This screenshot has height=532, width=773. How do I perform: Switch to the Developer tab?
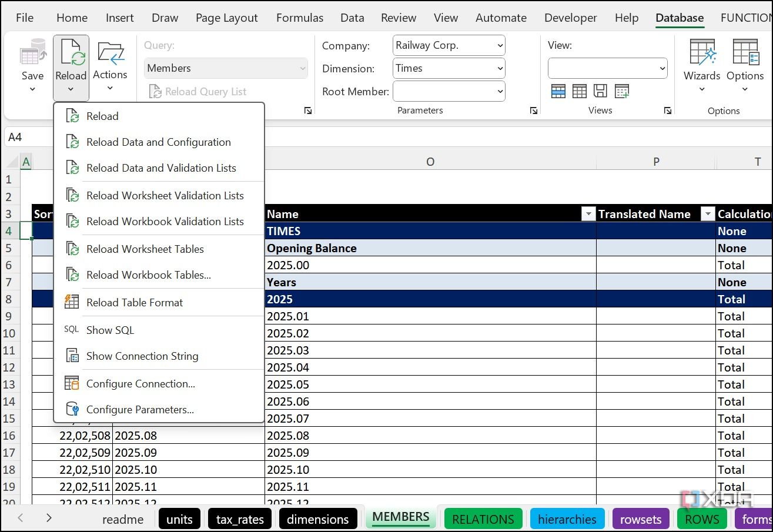point(571,18)
